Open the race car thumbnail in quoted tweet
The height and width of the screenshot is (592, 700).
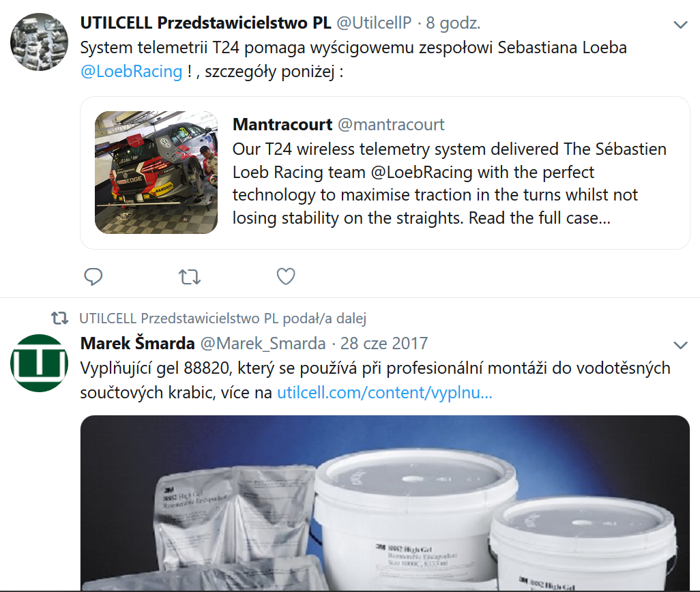click(x=156, y=172)
